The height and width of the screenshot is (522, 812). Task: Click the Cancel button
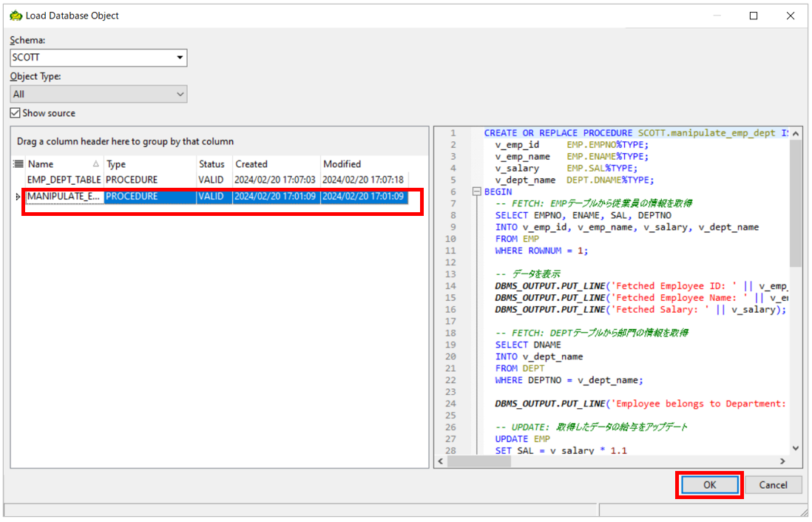tap(773, 485)
